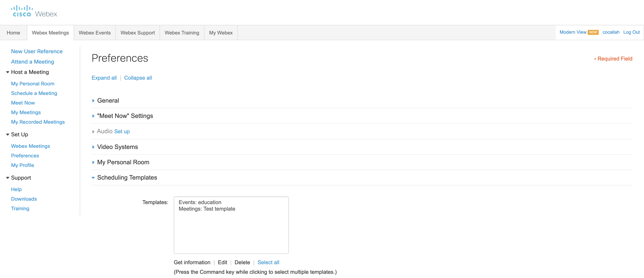Image resolution: width=644 pixels, height=278 pixels.
Task: Click Collapse all
Action: coord(138,78)
